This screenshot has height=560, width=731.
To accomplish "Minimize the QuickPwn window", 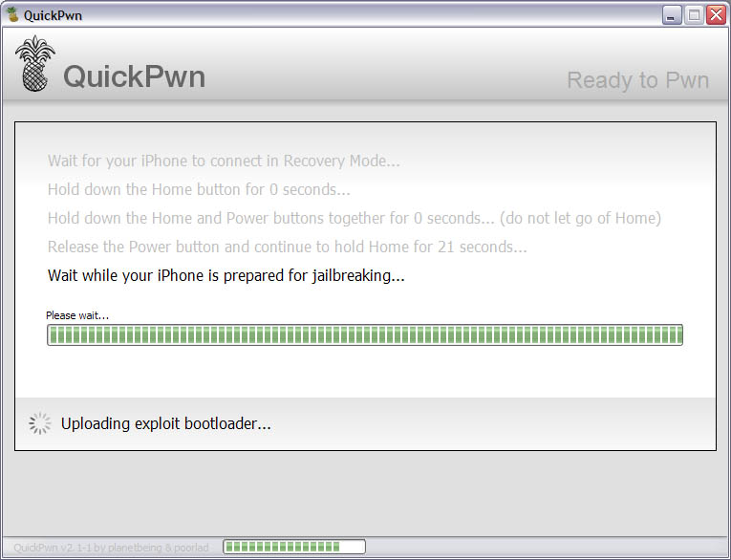I will [x=672, y=15].
